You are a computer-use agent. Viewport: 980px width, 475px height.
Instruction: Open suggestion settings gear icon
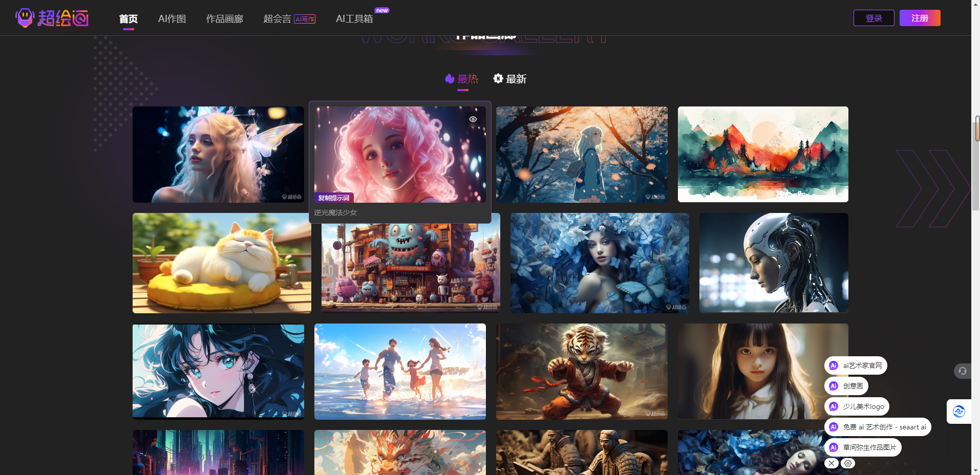848,463
